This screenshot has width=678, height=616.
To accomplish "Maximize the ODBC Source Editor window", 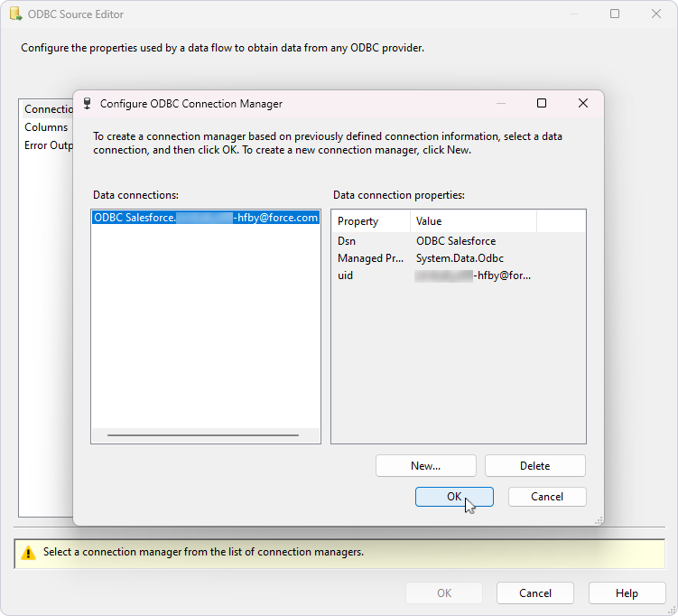I will pyautogui.click(x=615, y=14).
